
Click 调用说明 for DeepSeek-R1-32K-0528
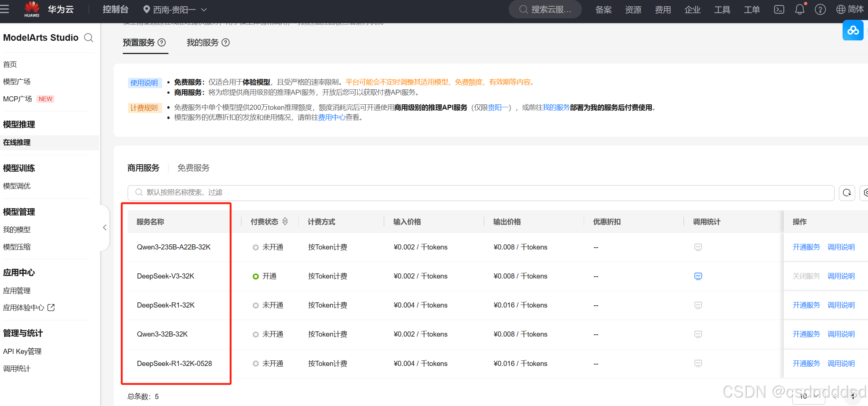(841, 363)
